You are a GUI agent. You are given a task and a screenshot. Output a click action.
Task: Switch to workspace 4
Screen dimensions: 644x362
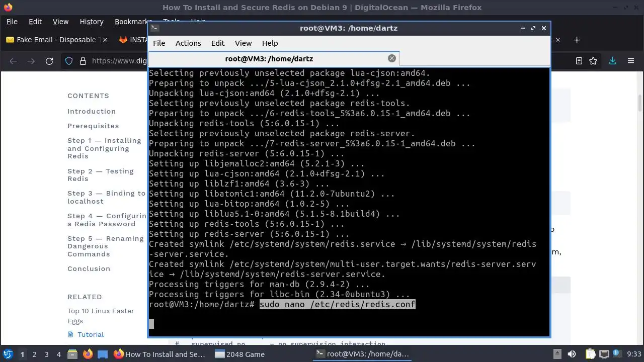pyautogui.click(x=58, y=354)
